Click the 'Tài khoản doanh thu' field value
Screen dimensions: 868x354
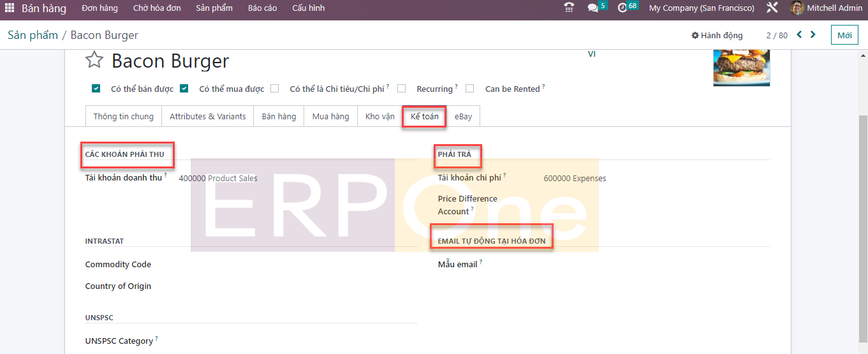218,179
